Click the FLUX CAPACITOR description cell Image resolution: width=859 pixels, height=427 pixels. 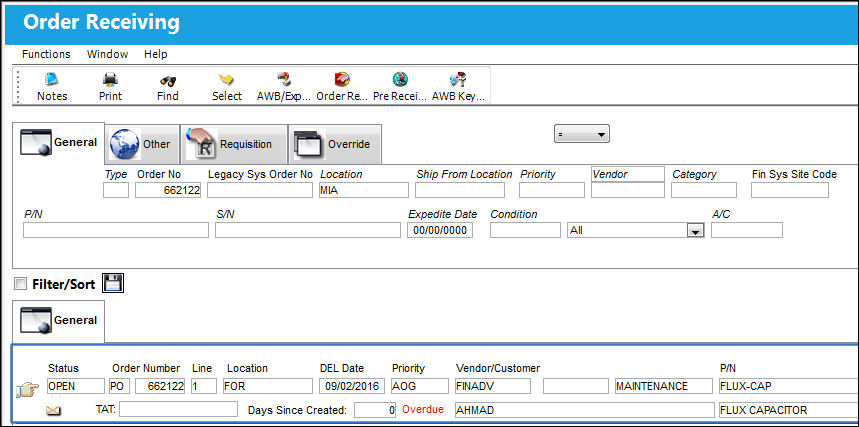pos(788,410)
